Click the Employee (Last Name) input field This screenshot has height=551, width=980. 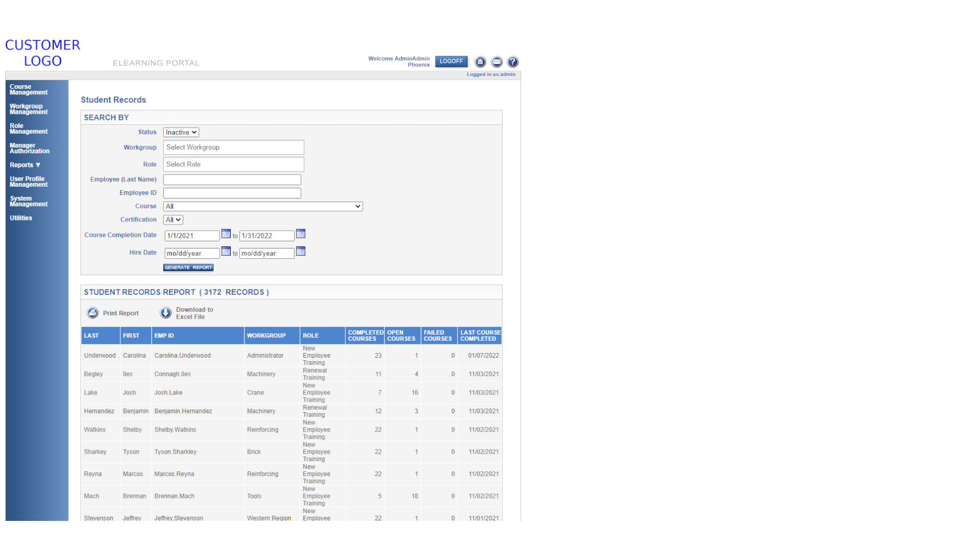(232, 180)
